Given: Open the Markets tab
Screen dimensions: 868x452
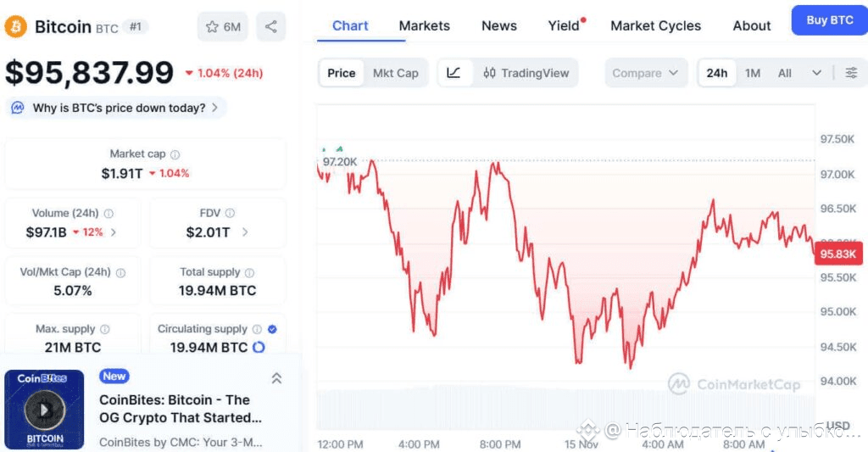Looking at the screenshot, I should coord(424,25).
